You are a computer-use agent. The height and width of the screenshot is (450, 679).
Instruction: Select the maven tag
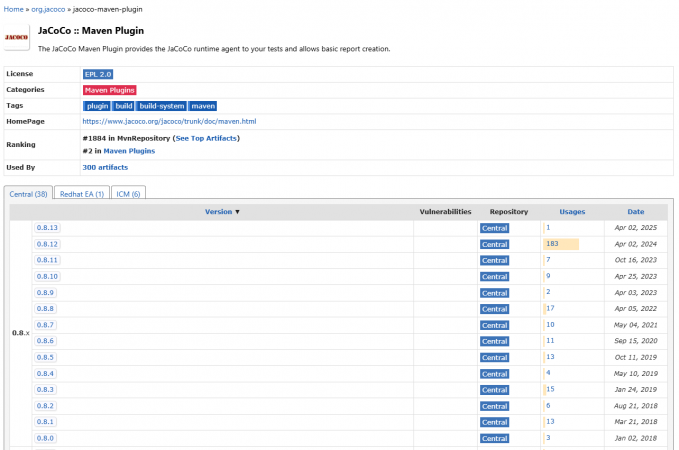[x=203, y=106]
